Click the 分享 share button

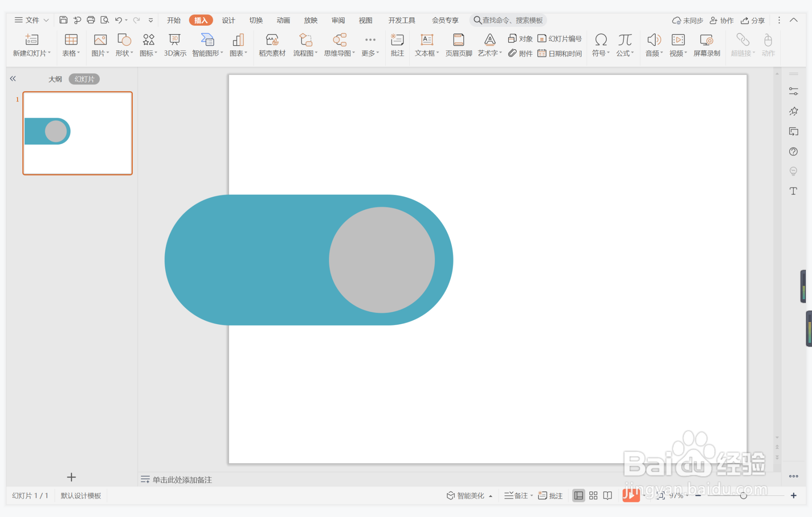point(753,20)
